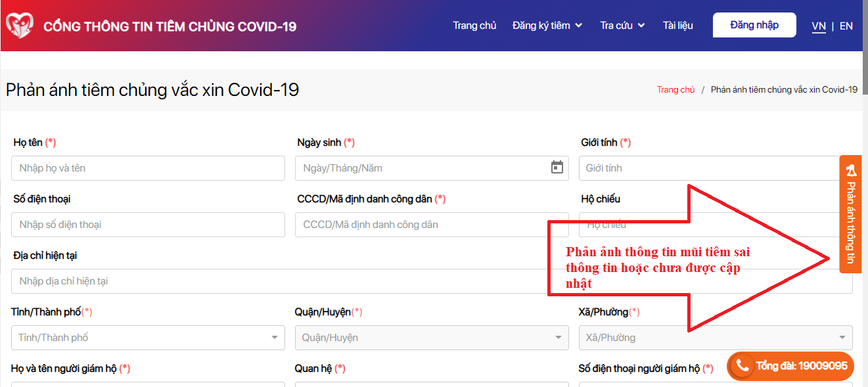868x387 pixels.
Task: Click the orange Phản ánh thông tin side tab
Action: 851,217
